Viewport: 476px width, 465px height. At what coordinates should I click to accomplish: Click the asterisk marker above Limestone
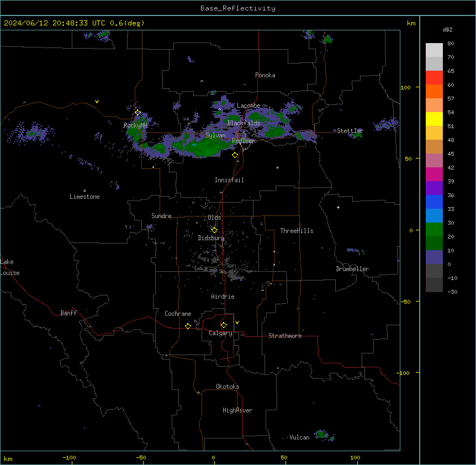pos(84,191)
